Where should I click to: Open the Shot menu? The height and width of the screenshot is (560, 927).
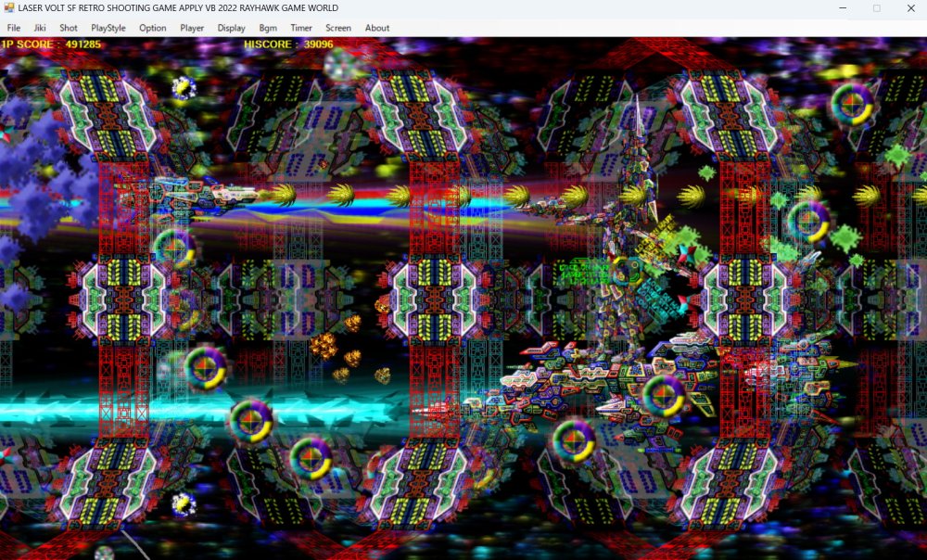tap(68, 28)
